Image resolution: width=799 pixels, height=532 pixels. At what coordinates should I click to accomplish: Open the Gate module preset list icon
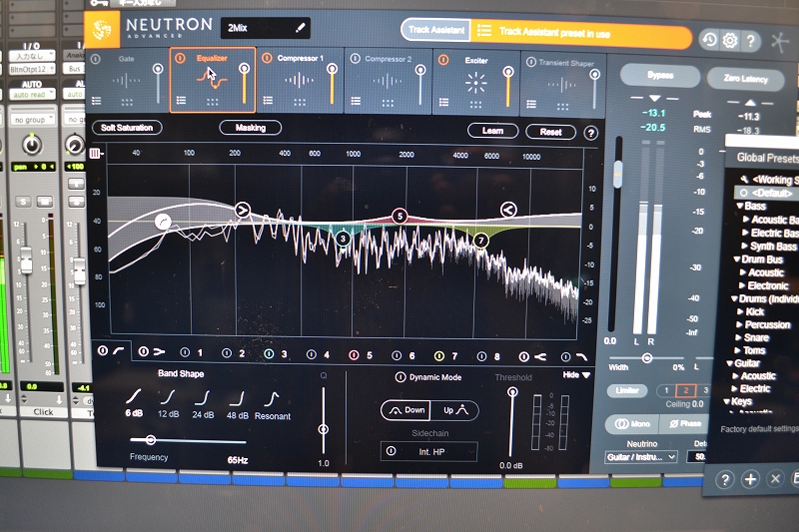(x=96, y=101)
